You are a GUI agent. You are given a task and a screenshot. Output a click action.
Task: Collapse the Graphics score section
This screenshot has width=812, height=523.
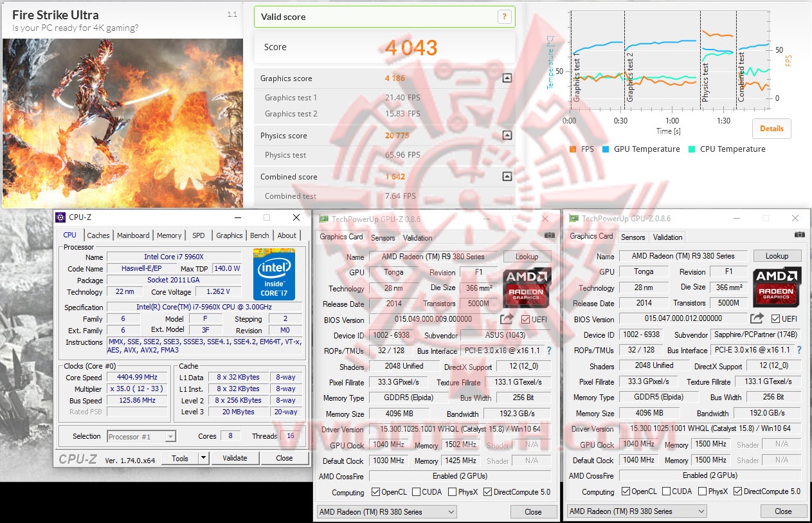[507, 78]
